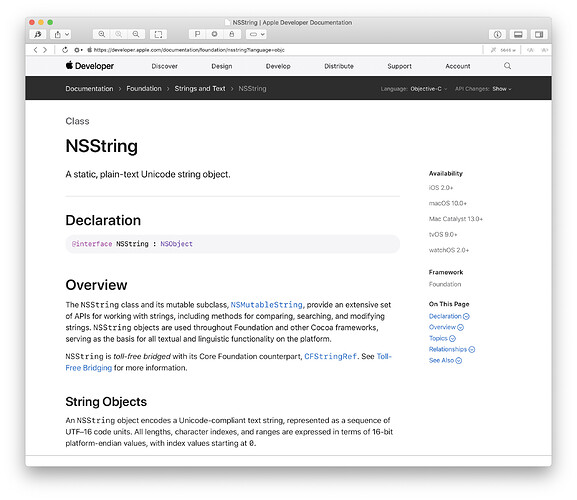Open search using the magnifier in Developer nav
Image resolution: width=577 pixels, height=500 pixels.
507,66
